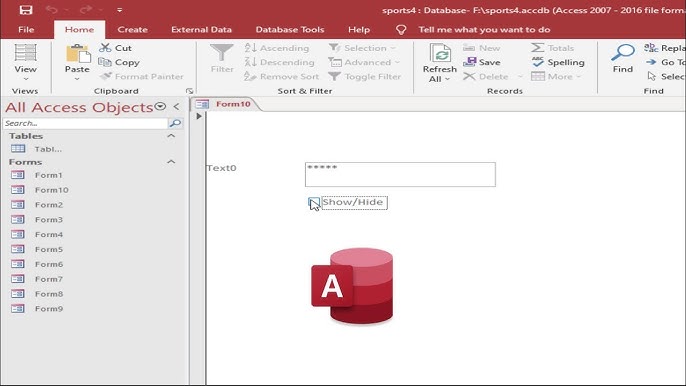686x386 pixels.
Task: Toggle the Show/Hide checkbox
Action: [313, 203]
